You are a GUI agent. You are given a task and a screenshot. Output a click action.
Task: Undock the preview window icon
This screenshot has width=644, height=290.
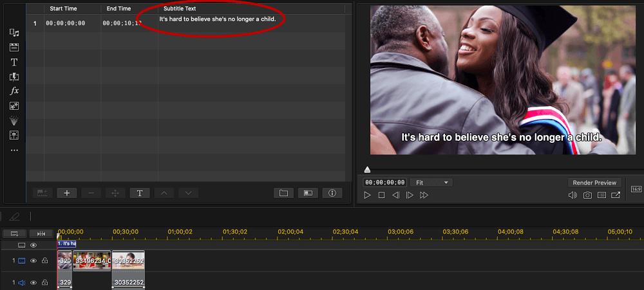[616, 195]
